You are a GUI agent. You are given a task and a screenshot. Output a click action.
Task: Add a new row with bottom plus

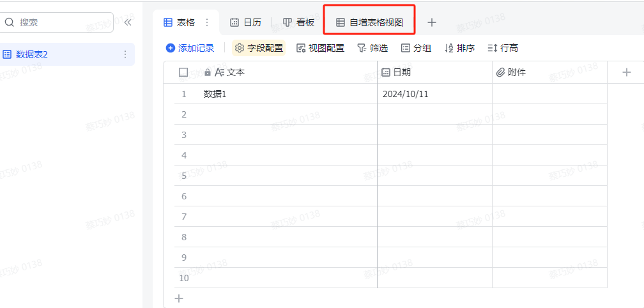179,298
